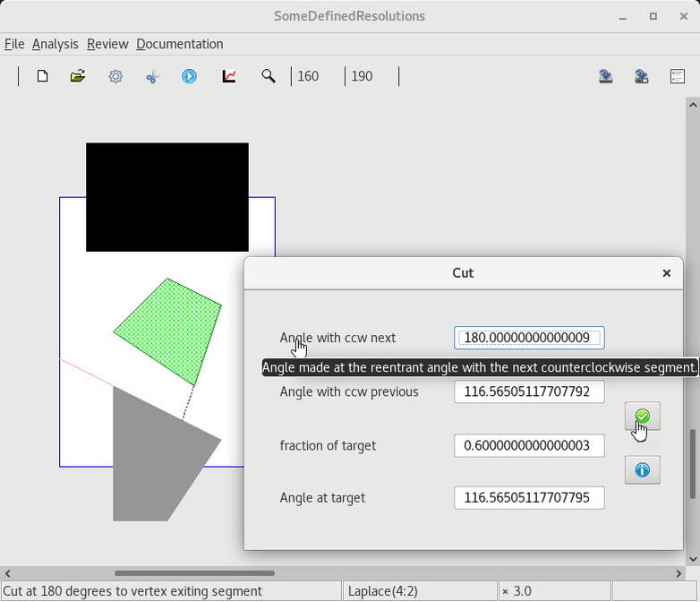Open the Review menu
Image resolution: width=700 pixels, height=602 pixels.
(107, 44)
